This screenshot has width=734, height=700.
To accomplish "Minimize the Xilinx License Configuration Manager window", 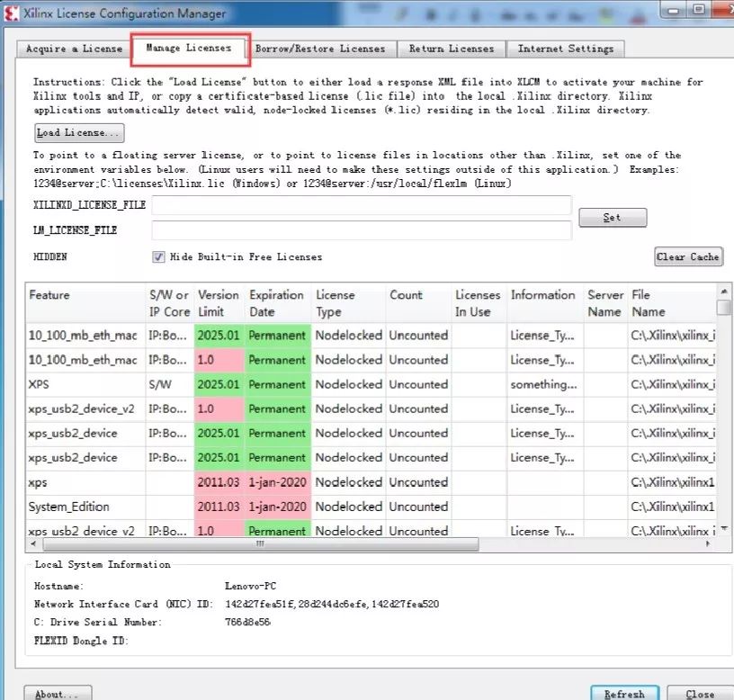I will [x=673, y=10].
